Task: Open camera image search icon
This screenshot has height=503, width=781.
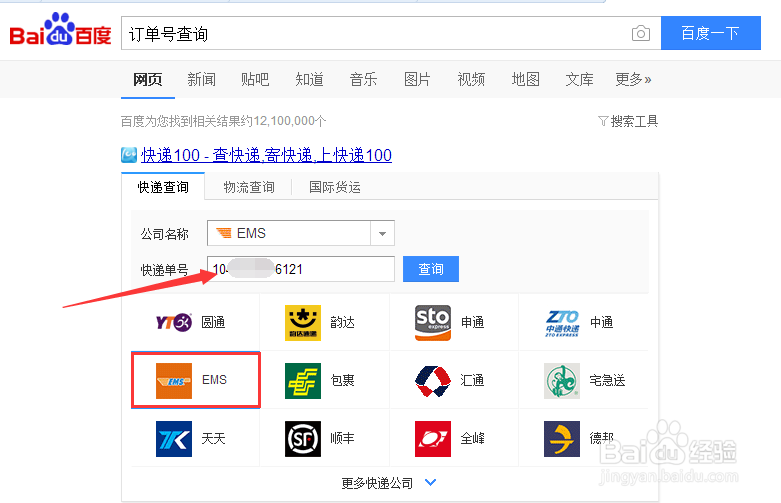Action: pyautogui.click(x=641, y=33)
